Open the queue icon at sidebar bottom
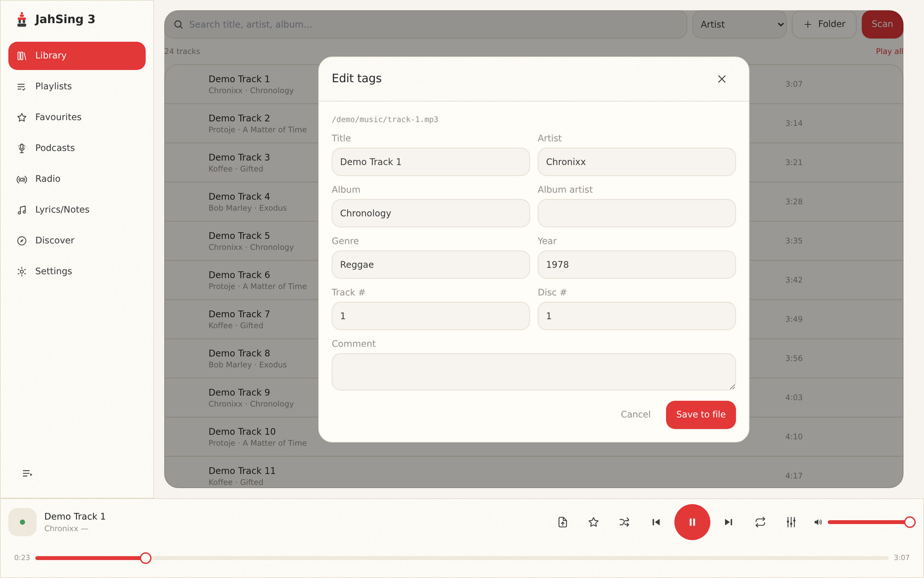 (27, 473)
